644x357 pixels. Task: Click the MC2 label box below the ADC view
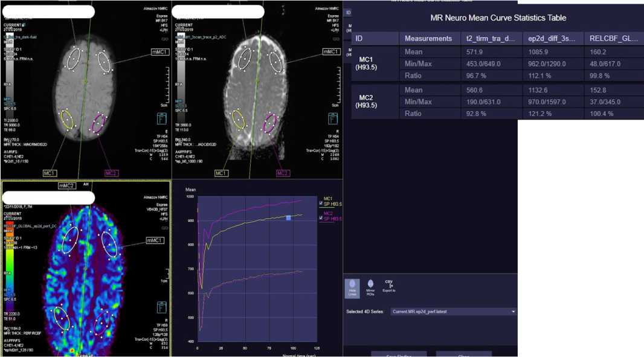(x=282, y=173)
